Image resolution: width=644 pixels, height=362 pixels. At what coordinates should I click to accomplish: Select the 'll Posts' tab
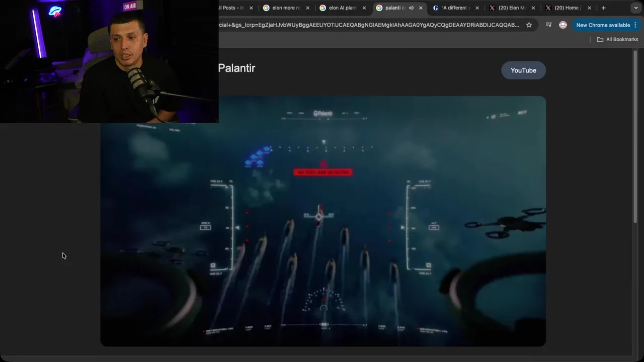click(x=231, y=8)
